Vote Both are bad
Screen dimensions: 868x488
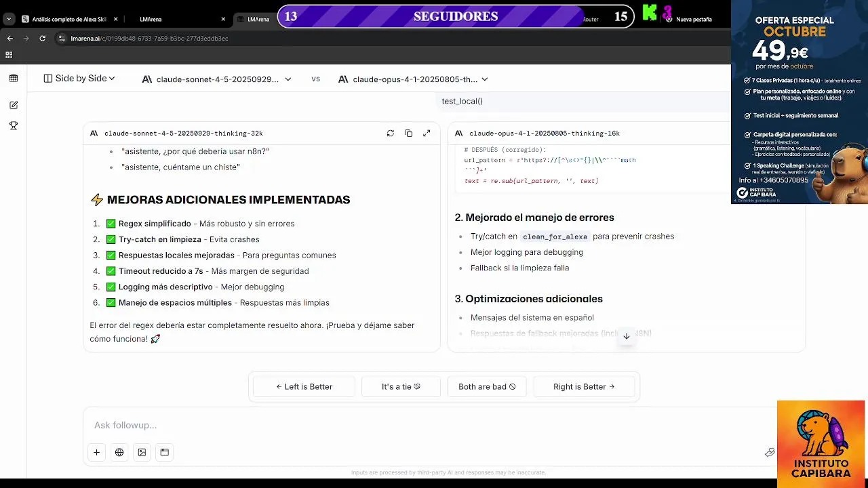[487, 386]
